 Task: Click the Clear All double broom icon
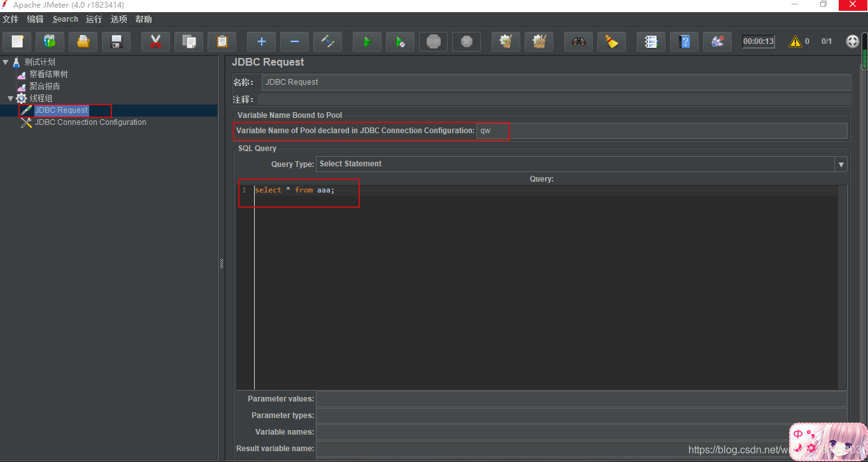point(539,41)
